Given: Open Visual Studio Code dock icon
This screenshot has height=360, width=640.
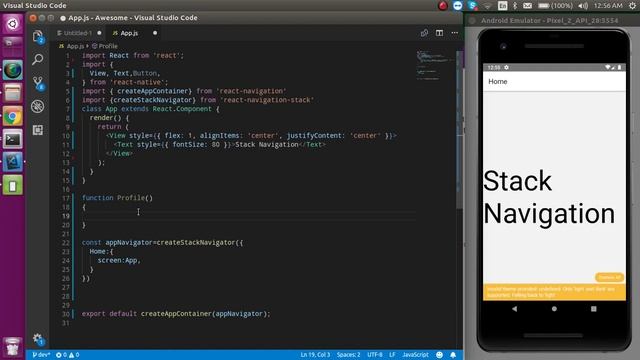Looking at the screenshot, I should (13, 162).
